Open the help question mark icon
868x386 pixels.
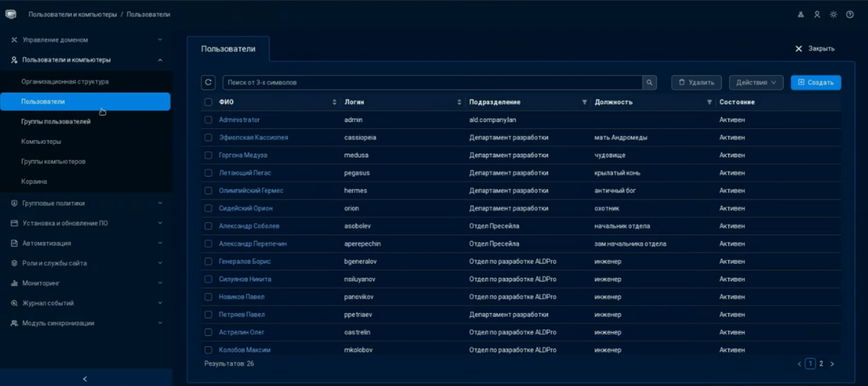click(x=850, y=14)
